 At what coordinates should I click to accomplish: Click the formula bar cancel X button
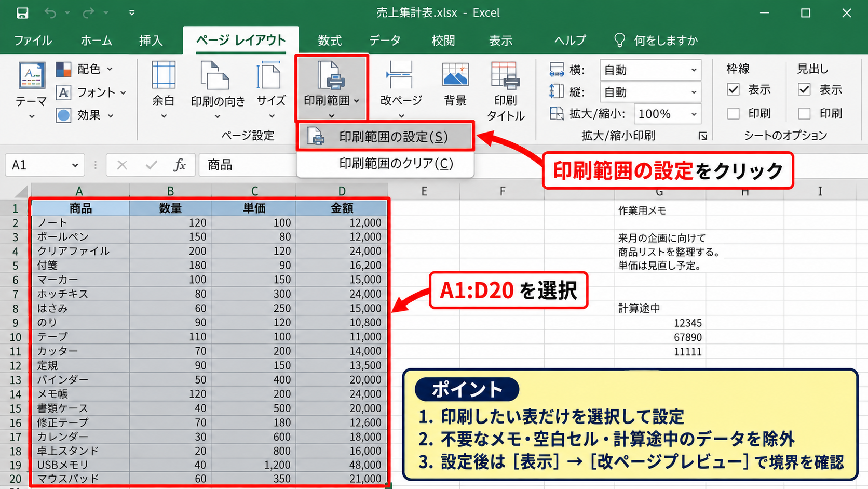point(122,165)
